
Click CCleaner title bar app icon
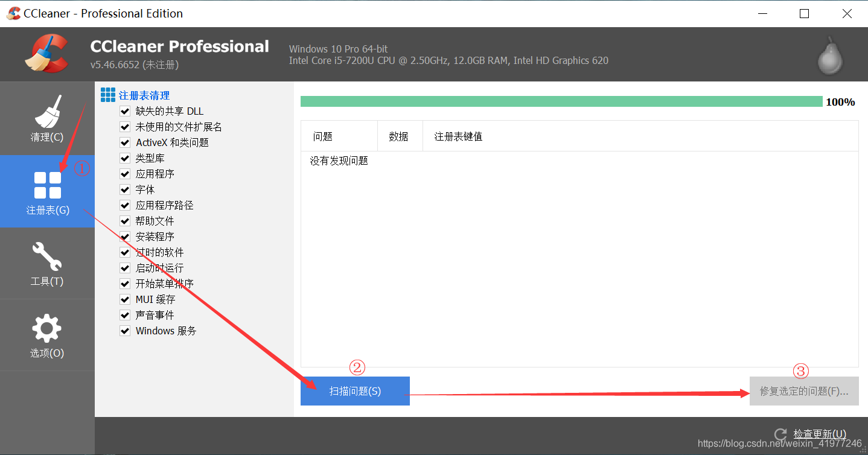[x=13, y=13]
